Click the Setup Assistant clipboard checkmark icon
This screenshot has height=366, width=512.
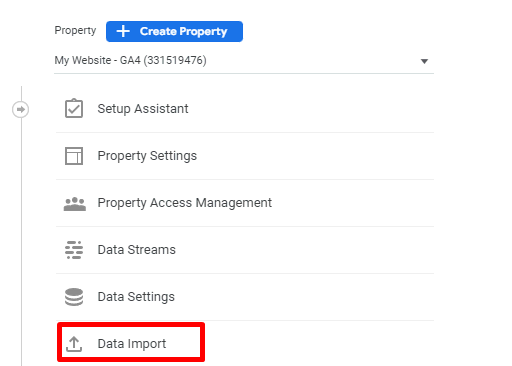[x=74, y=108]
